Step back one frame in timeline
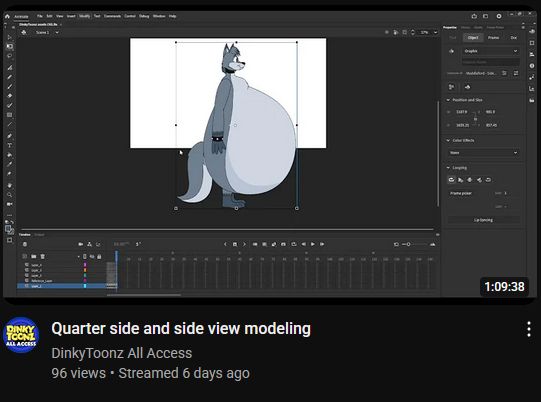The image size is (541, 402). pos(304,244)
